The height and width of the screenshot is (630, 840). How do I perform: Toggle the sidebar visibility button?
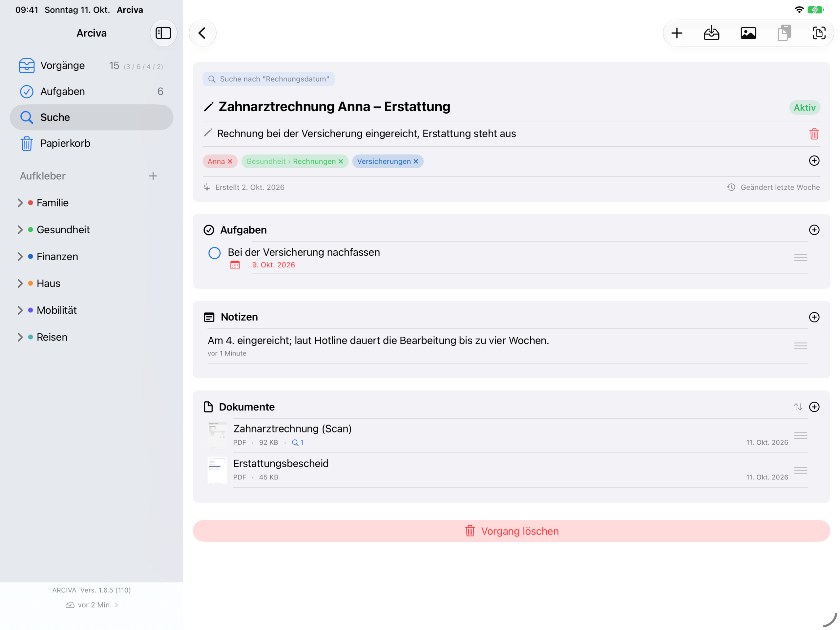163,33
